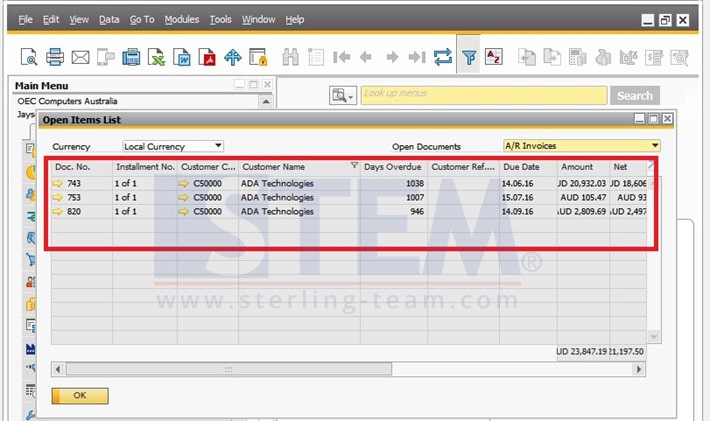
Task: Click the OK button
Action: [x=80, y=396]
